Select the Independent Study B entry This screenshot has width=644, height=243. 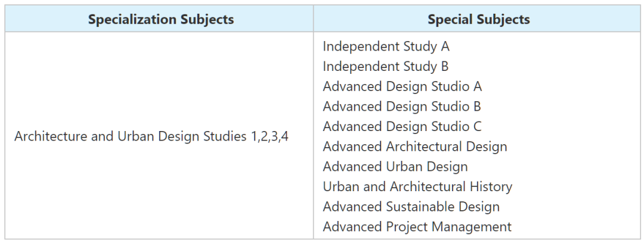(386, 66)
